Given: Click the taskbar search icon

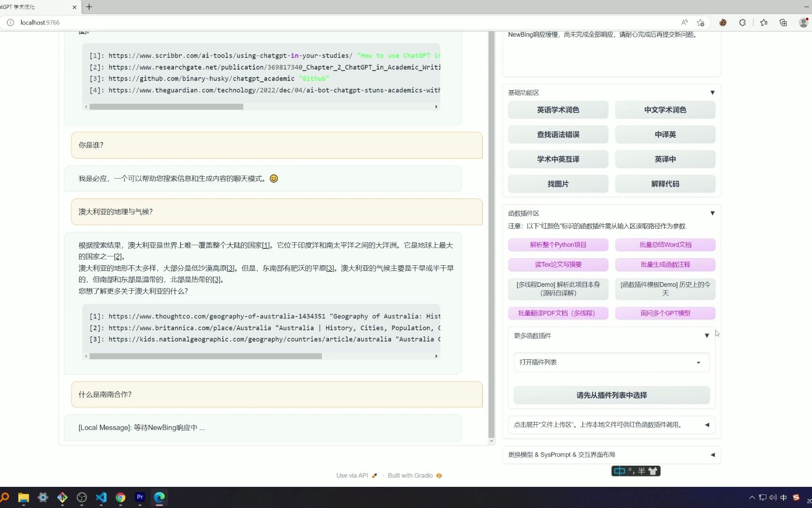Looking at the screenshot, I should 5,498.
